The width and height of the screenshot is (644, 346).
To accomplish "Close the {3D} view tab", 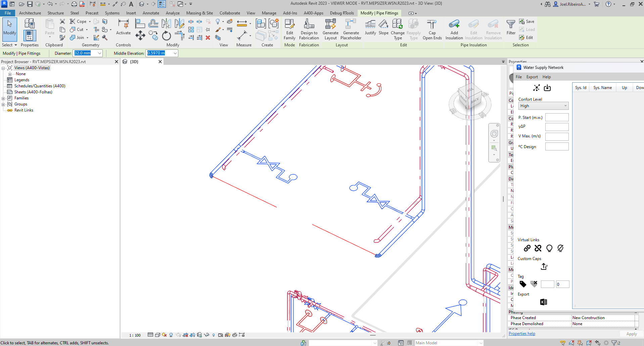I will click(160, 62).
